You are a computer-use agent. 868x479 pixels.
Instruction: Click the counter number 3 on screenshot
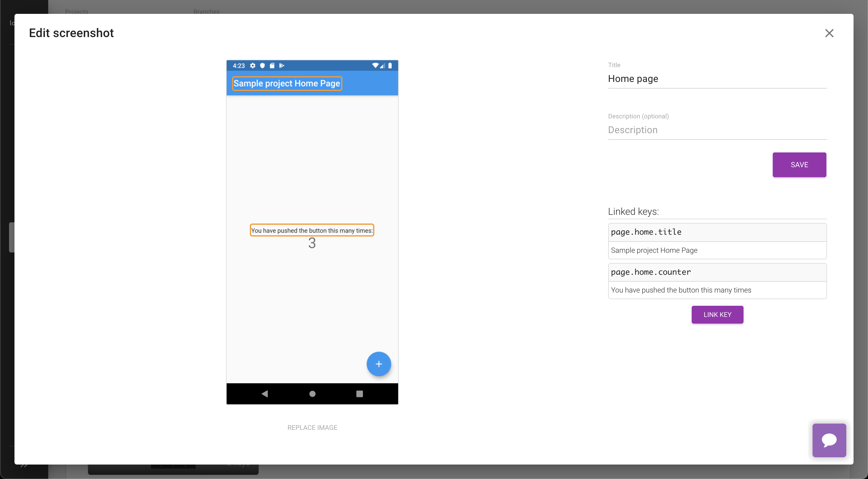312,243
